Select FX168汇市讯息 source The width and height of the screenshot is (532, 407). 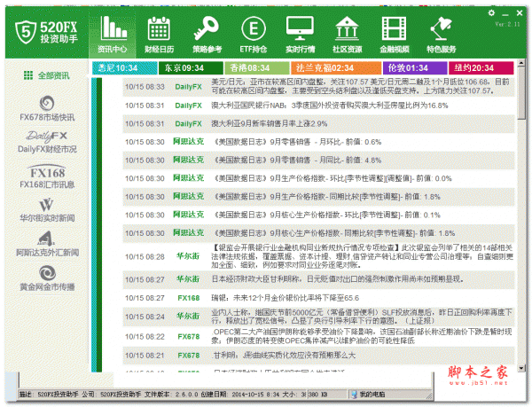point(47,176)
